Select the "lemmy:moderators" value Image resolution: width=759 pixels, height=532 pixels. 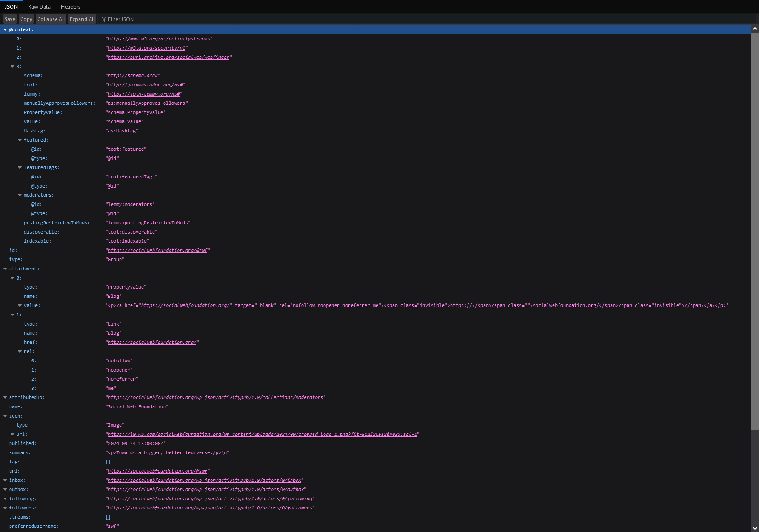[x=130, y=204]
